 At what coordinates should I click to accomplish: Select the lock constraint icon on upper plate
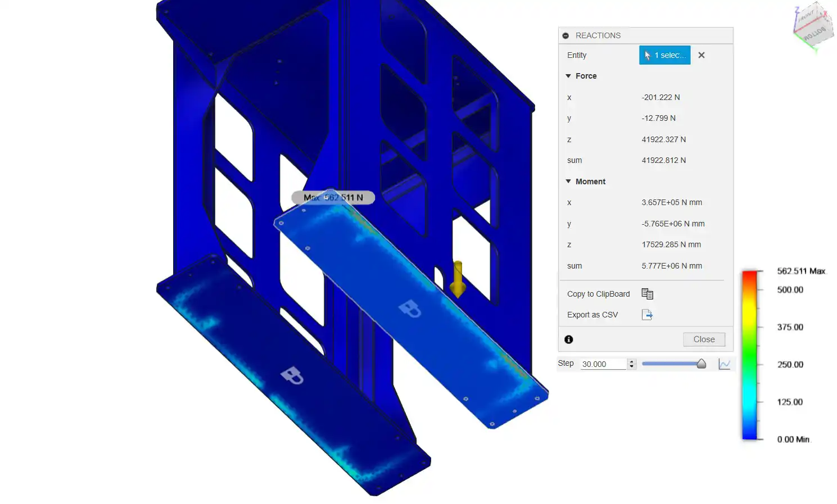pyautogui.click(x=410, y=308)
